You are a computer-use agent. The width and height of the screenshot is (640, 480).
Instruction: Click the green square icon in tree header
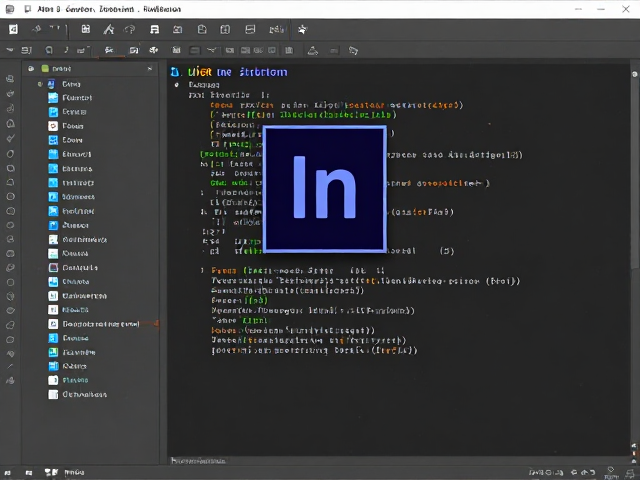(x=45, y=69)
